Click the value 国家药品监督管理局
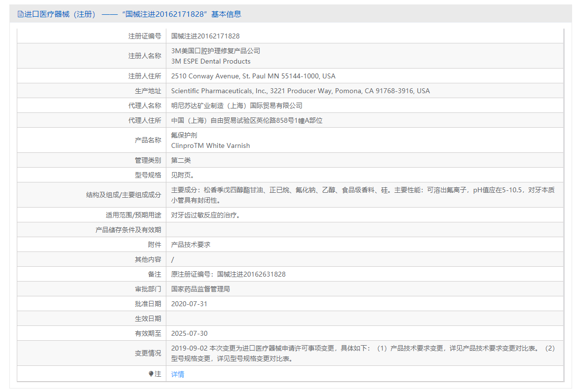 [x=200, y=289]
